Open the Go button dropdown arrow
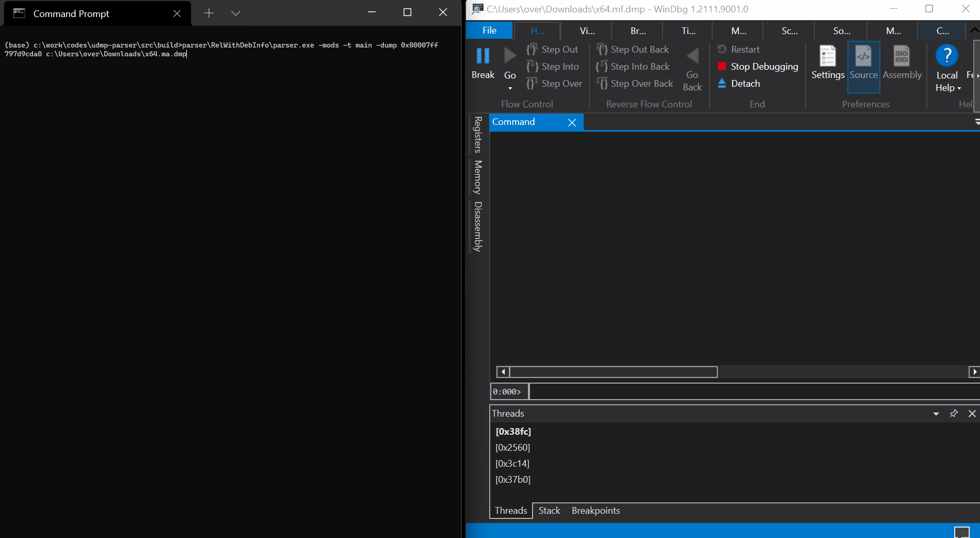 (x=509, y=88)
